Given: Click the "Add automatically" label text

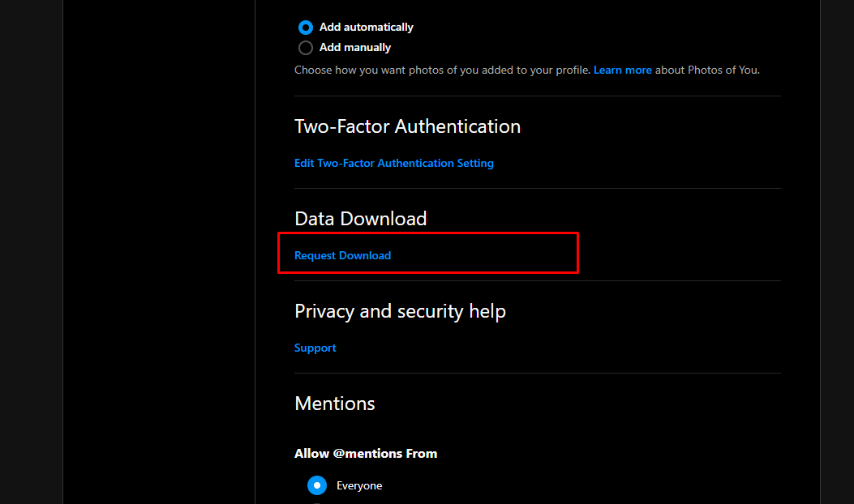Looking at the screenshot, I should tap(366, 27).
